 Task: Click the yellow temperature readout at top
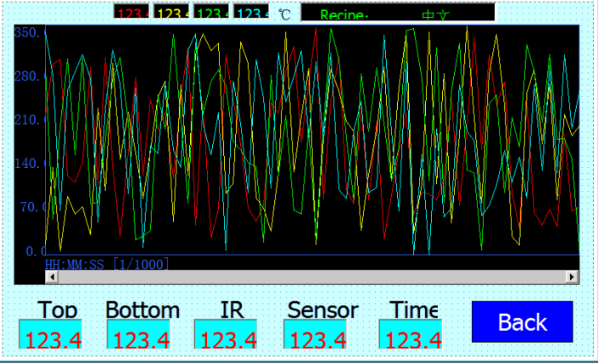click(171, 14)
